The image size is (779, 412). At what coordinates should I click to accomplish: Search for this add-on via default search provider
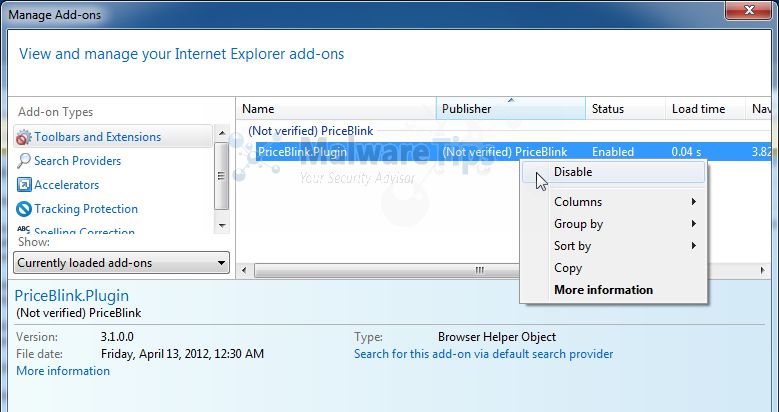(x=483, y=354)
